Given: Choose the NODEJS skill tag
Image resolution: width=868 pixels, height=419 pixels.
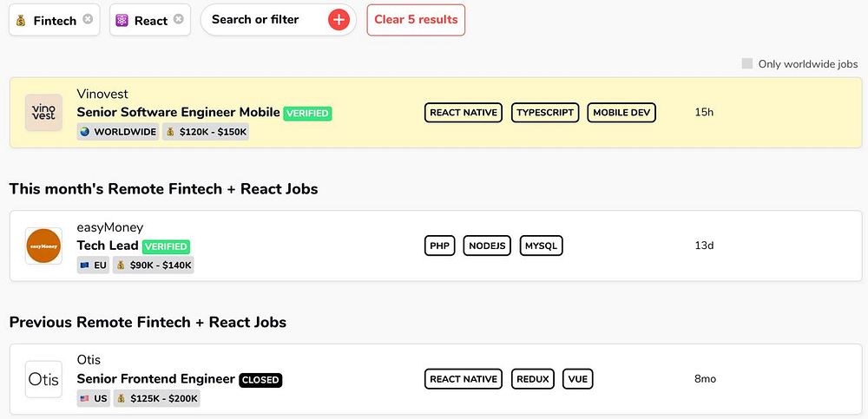Looking at the screenshot, I should click(x=487, y=246).
